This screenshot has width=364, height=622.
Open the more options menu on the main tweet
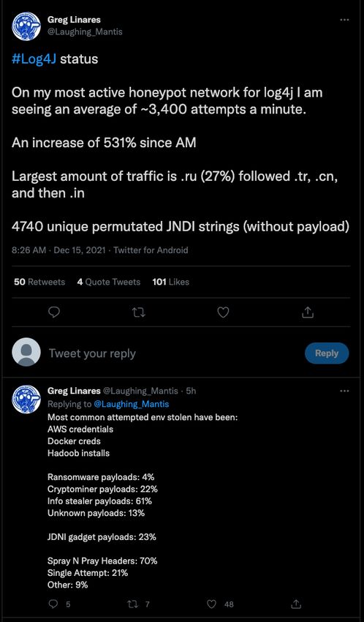pos(344,20)
